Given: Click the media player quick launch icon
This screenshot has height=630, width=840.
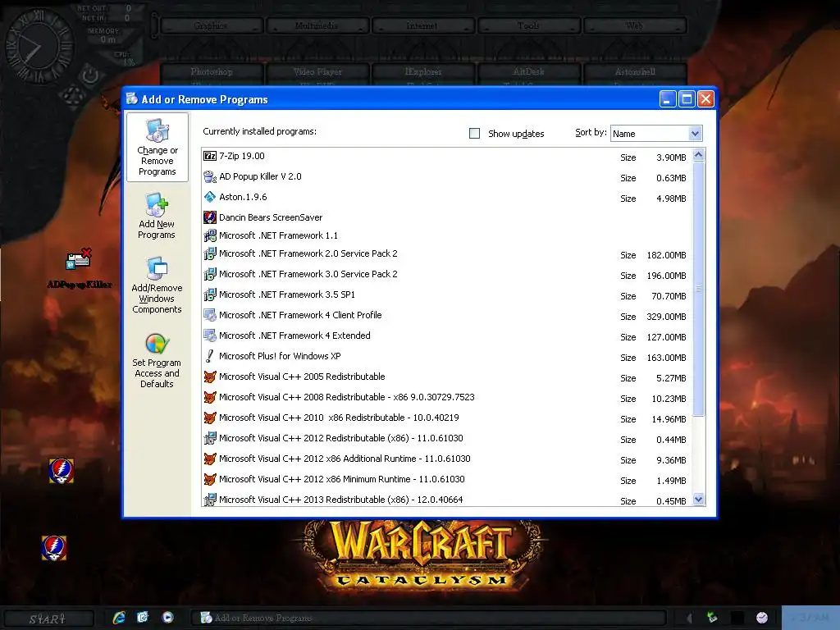Looking at the screenshot, I should 167,617.
